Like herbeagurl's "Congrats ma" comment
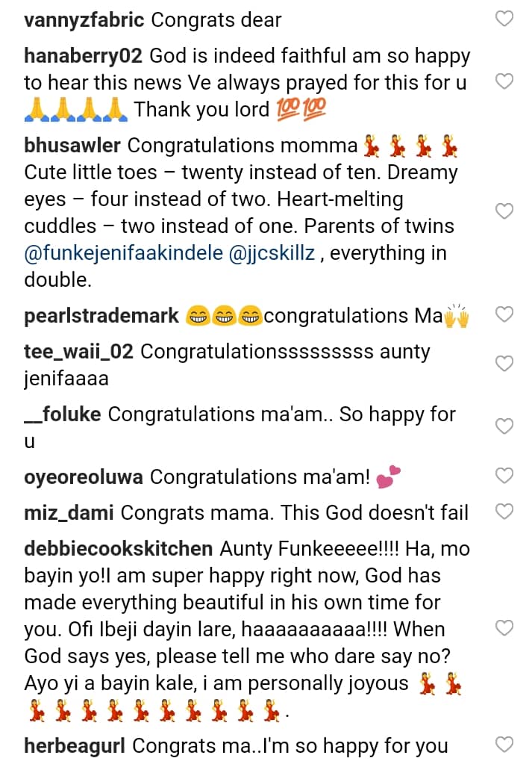Viewport: 532px width, 764px height. pos(505,744)
